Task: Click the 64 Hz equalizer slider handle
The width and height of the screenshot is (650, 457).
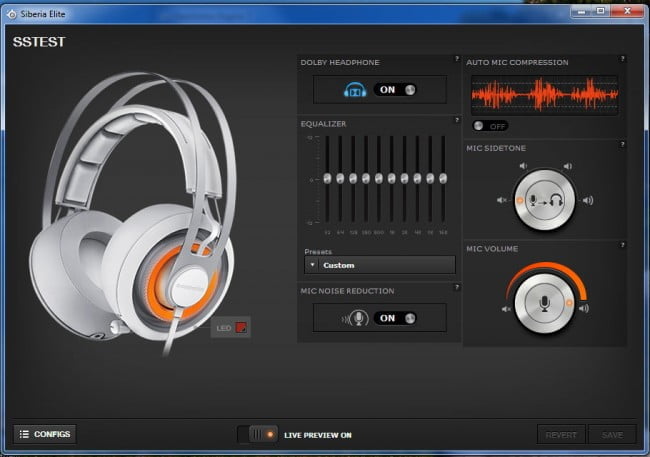Action: (x=340, y=178)
